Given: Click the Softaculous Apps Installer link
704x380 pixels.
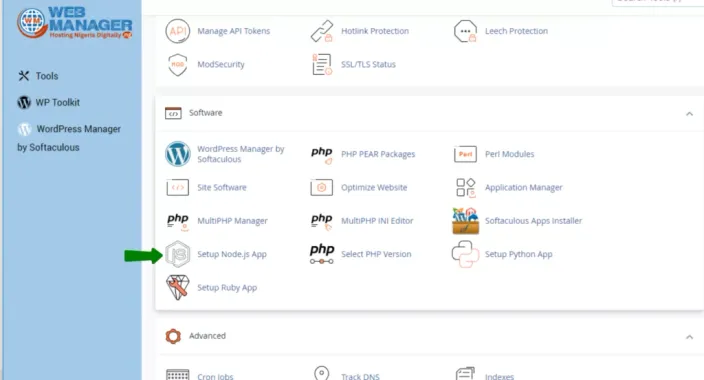Looking at the screenshot, I should [533, 221].
